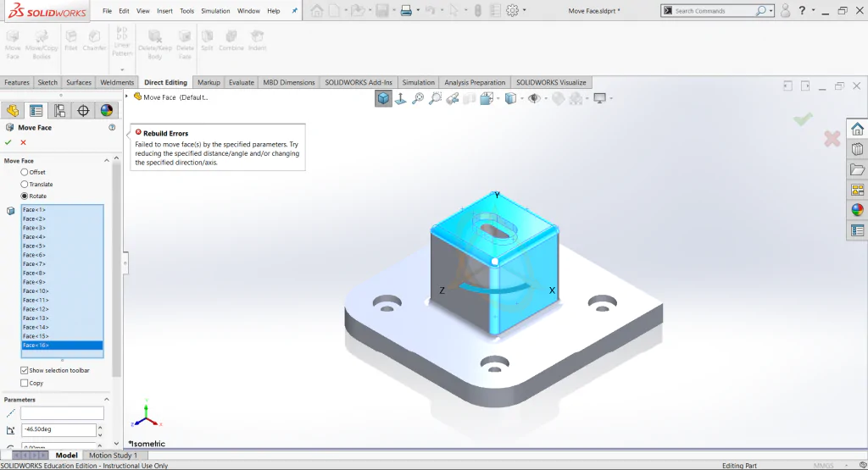This screenshot has width=868, height=470.
Task: Expand the Move Face (Default) flyout tree arrow
Action: pos(127,97)
